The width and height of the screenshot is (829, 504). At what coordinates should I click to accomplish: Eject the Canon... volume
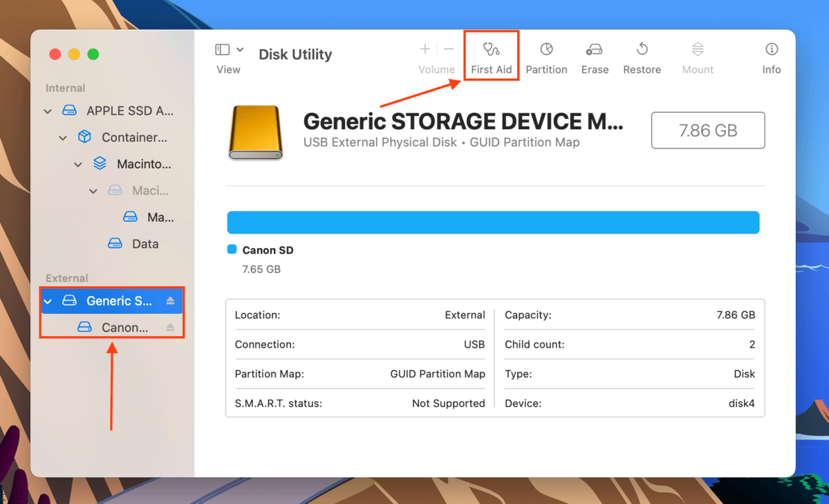pos(170,328)
